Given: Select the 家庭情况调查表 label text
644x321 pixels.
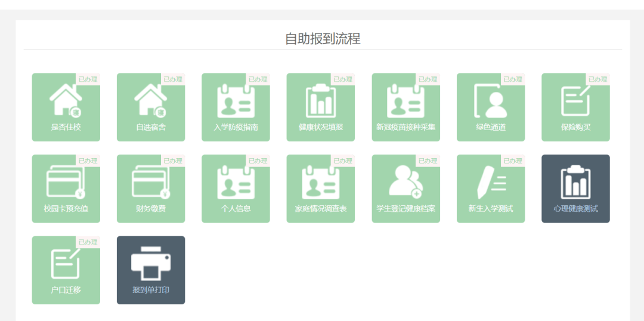Looking at the screenshot, I should 321,209.
